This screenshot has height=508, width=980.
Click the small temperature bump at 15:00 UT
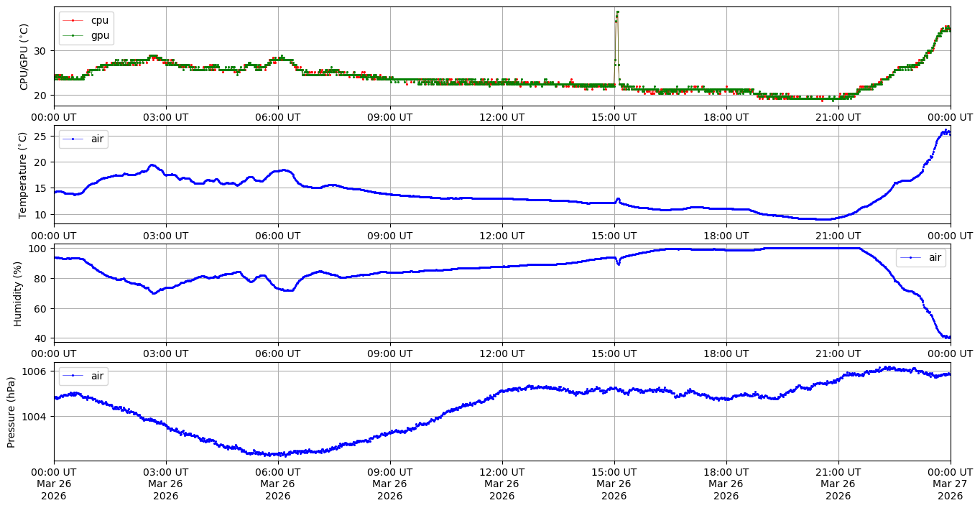coord(618,199)
